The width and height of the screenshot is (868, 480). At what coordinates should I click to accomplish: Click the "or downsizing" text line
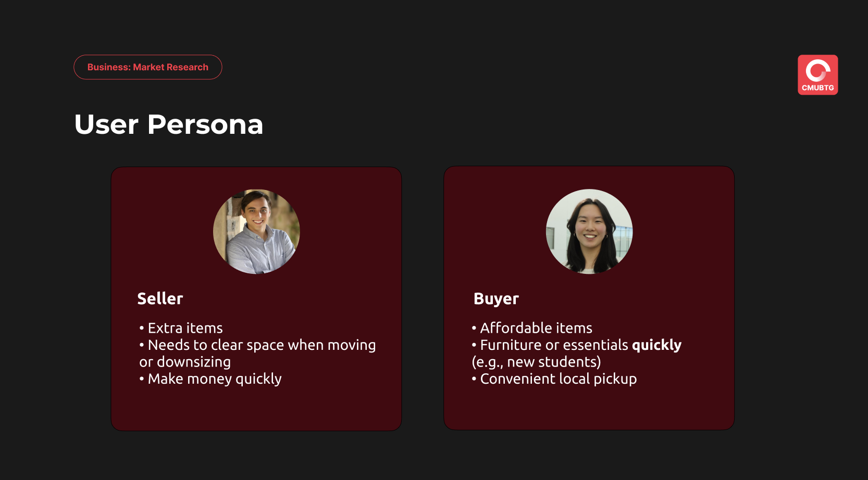pyautogui.click(x=185, y=362)
